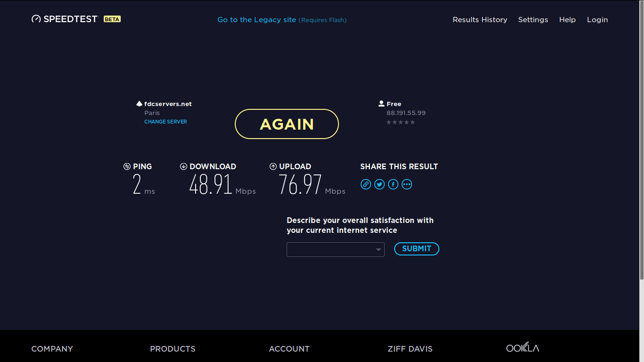
Task: Click the Ookla logo in the footer
Action: point(522,348)
